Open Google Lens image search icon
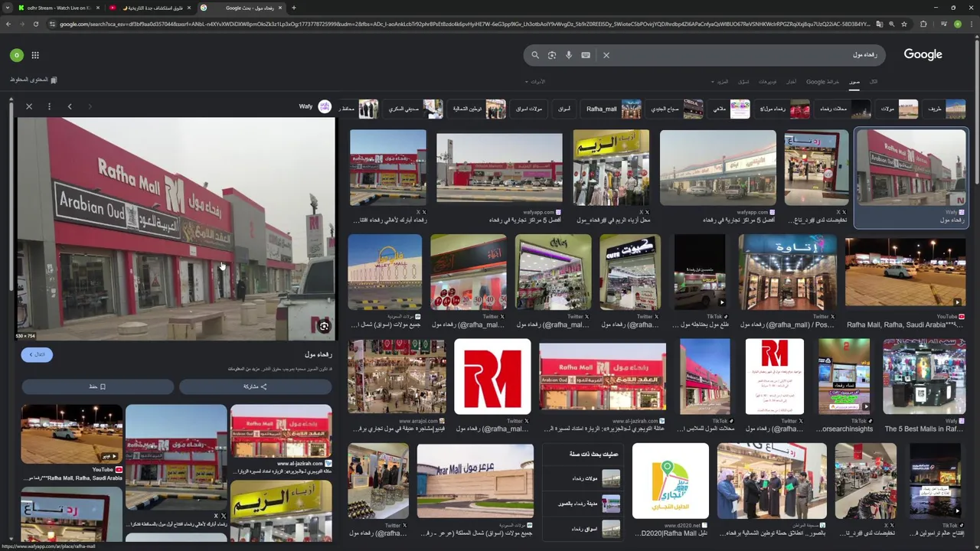This screenshot has width=980, height=551. pos(552,55)
